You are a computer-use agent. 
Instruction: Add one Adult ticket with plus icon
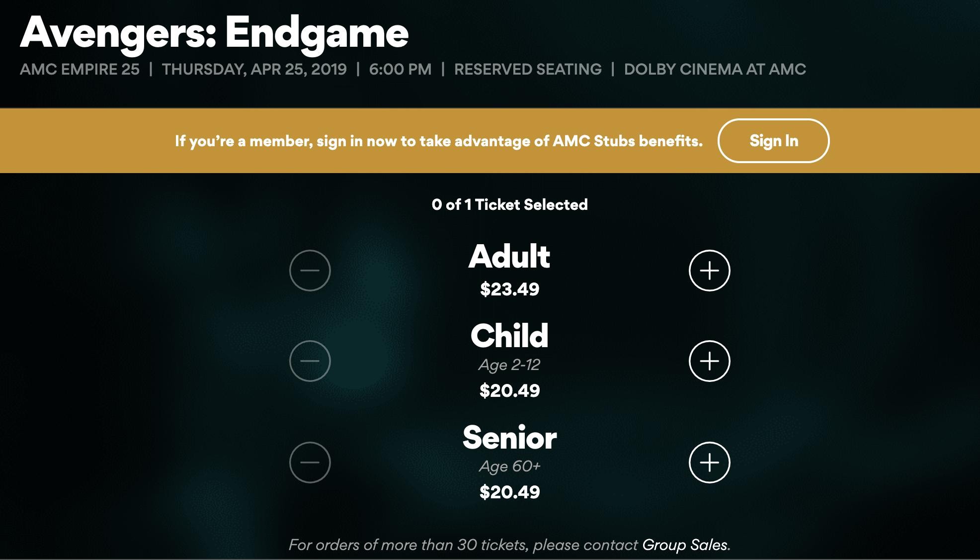709,271
